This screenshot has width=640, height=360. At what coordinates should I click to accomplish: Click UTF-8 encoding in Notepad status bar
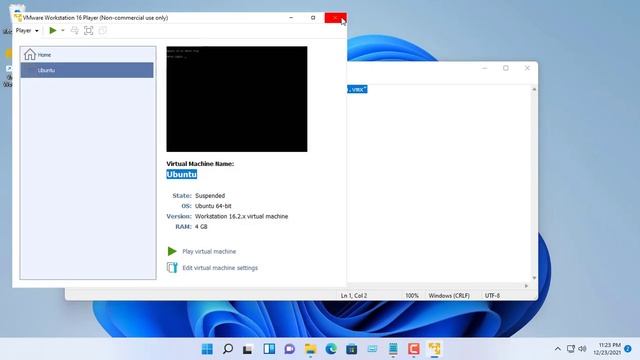(492, 296)
